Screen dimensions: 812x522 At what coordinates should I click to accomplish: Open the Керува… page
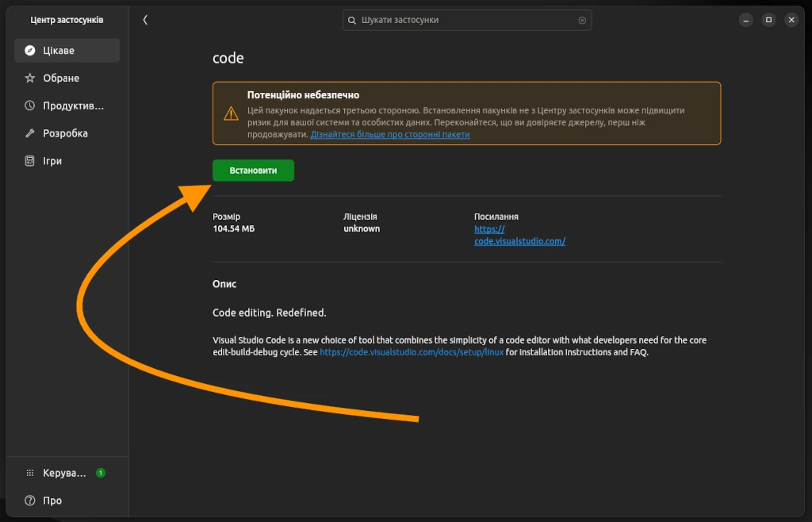(x=67, y=473)
